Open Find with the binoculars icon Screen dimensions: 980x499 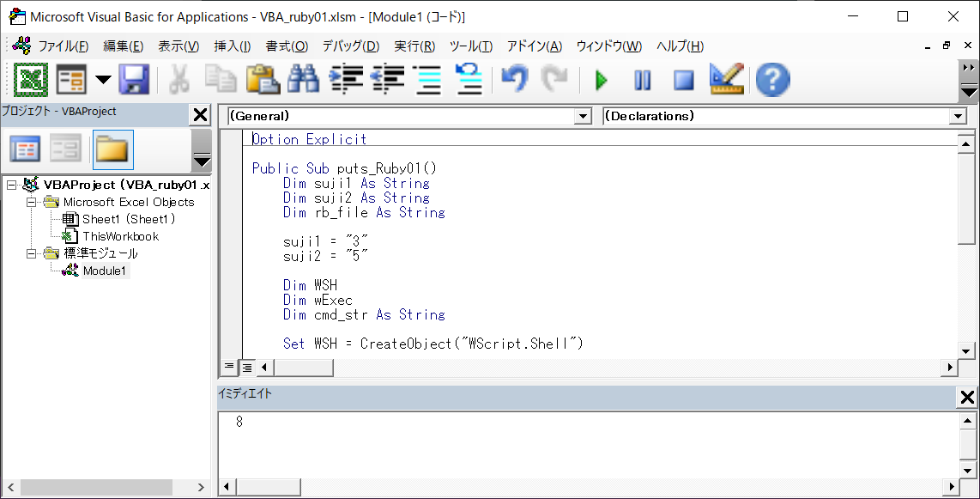304,80
